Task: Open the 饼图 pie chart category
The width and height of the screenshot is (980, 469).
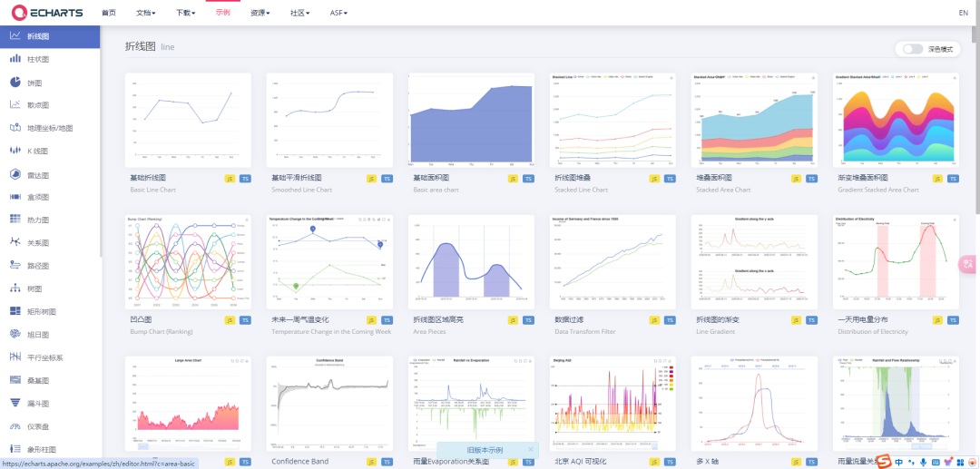Action: (50, 83)
